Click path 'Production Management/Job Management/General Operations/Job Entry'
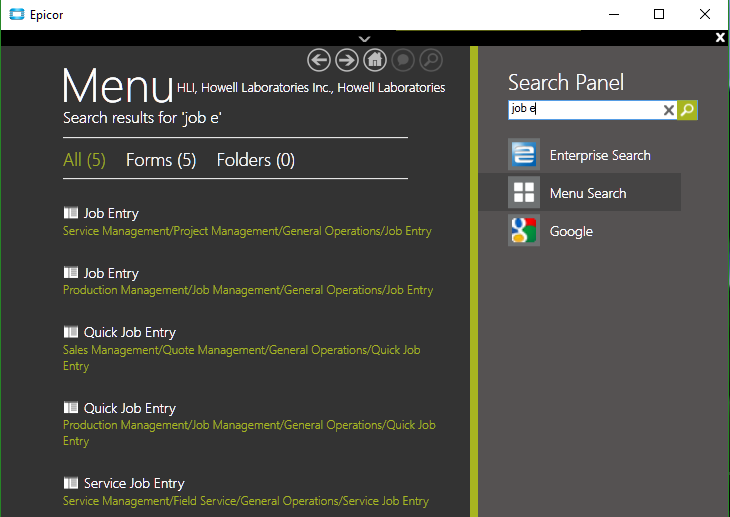Image resolution: width=730 pixels, height=517 pixels. point(248,290)
